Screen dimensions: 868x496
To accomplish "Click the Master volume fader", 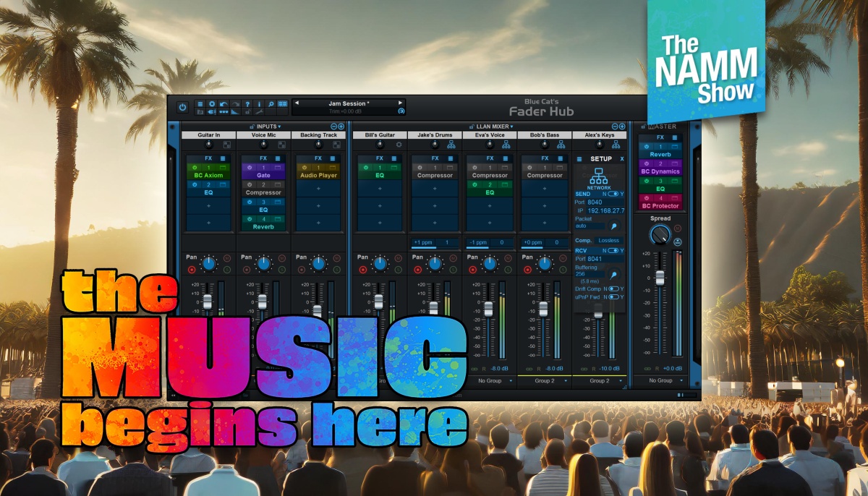I will 660,277.
